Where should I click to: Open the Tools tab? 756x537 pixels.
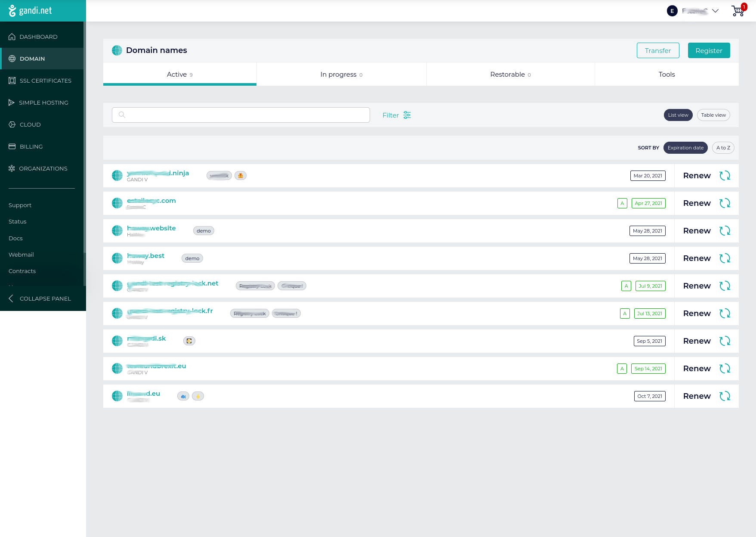point(666,74)
